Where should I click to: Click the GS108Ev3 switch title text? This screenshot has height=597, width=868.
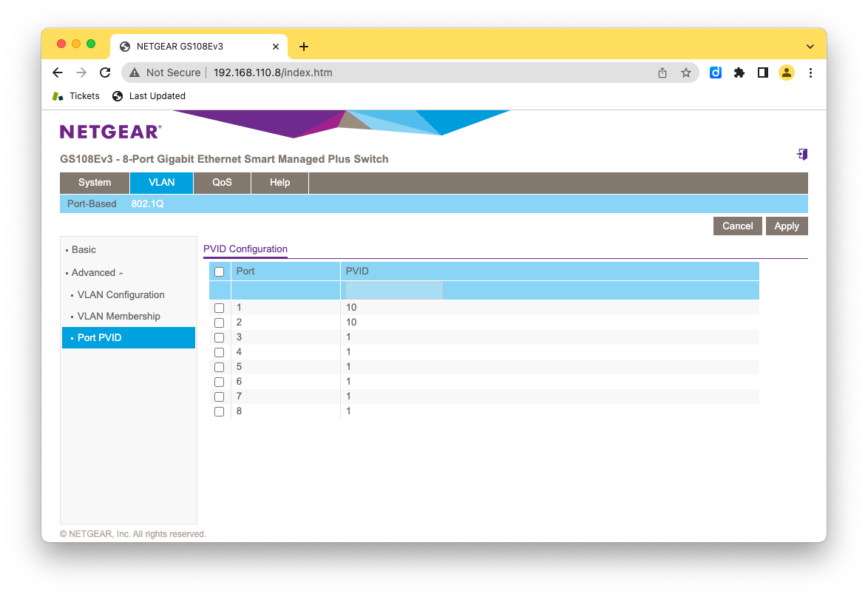(x=224, y=159)
